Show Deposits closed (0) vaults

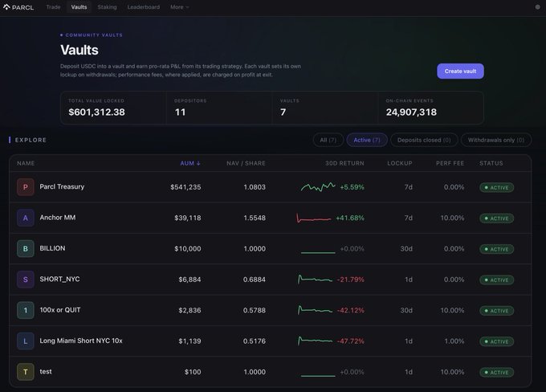pos(424,140)
